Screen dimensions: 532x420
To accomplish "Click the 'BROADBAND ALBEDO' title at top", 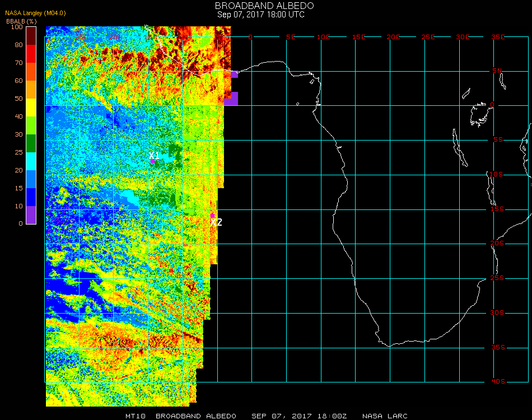I will pyautogui.click(x=264, y=6).
